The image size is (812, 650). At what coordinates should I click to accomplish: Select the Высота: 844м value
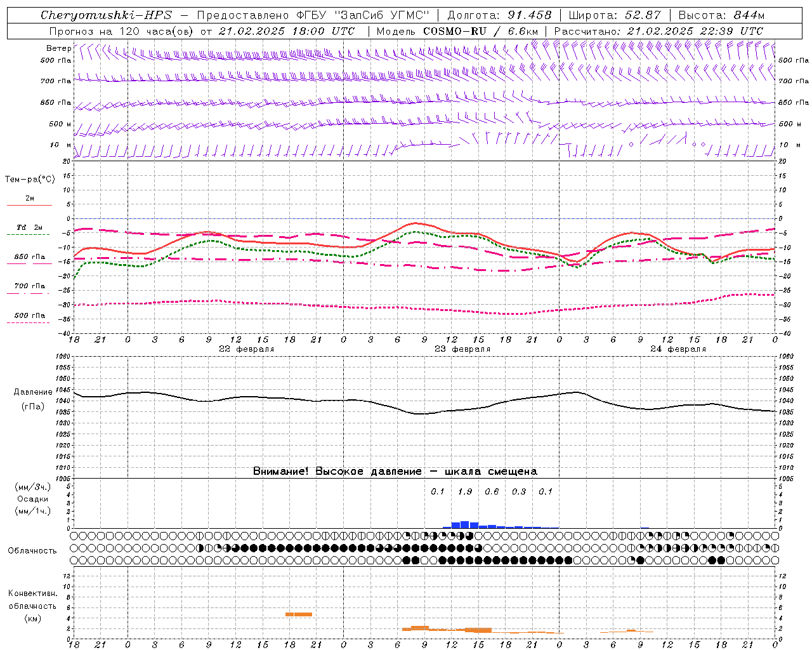721,15
